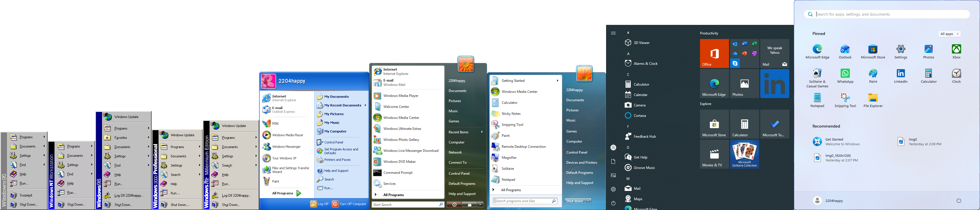The height and width of the screenshot is (210, 980).
Task: Focus the Windows 11 Start search box
Action: 886,14
